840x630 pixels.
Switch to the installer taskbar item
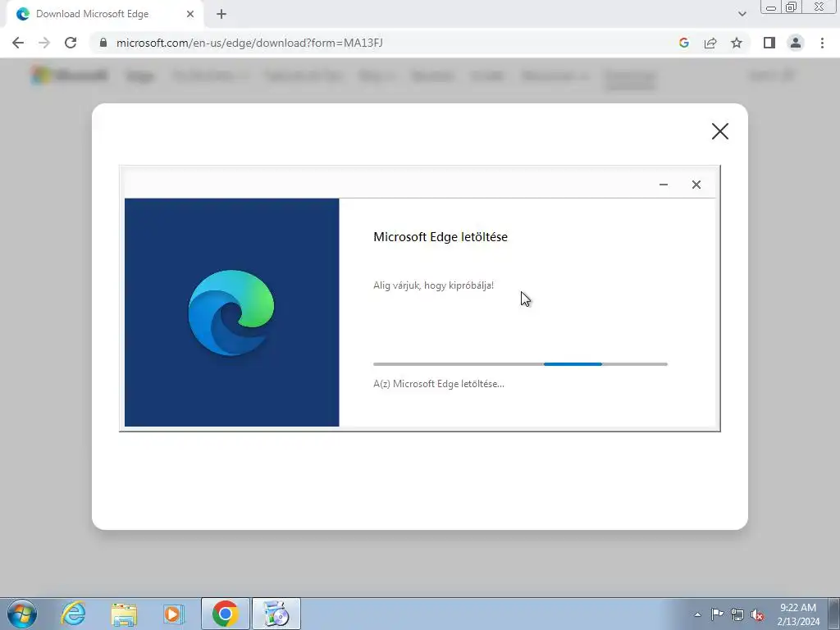click(276, 614)
